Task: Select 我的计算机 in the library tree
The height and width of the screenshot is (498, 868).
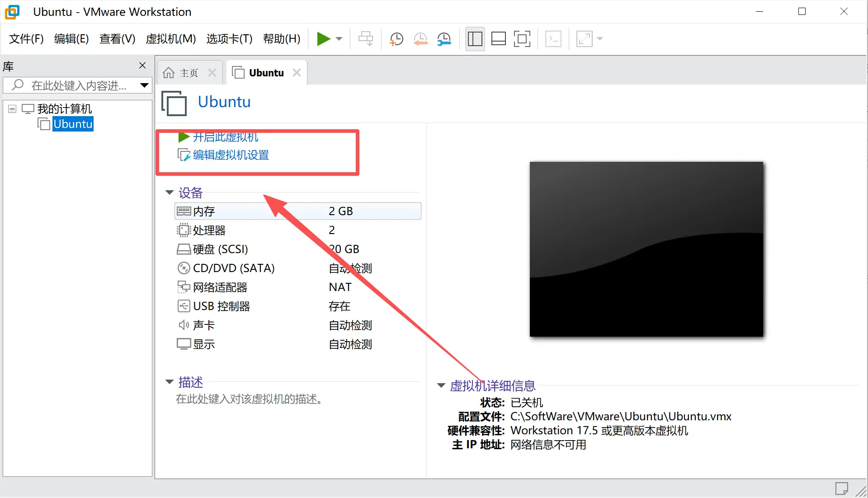Action: 64,109
